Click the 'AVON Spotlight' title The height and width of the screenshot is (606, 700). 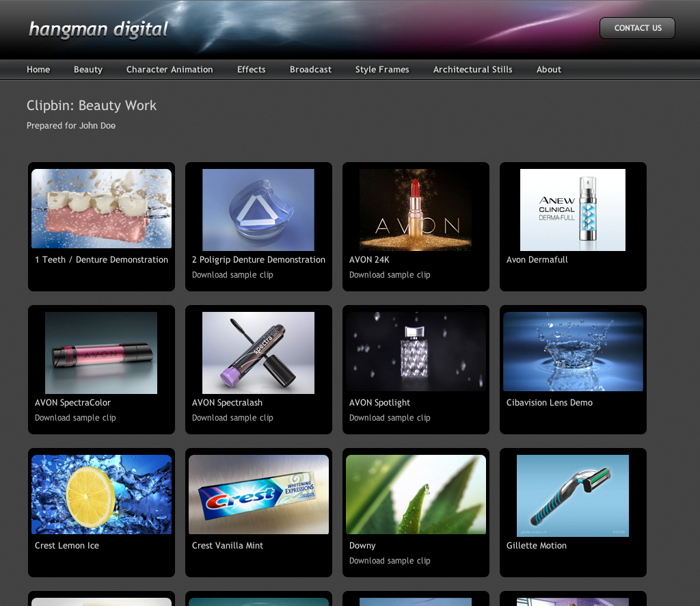pos(379,403)
